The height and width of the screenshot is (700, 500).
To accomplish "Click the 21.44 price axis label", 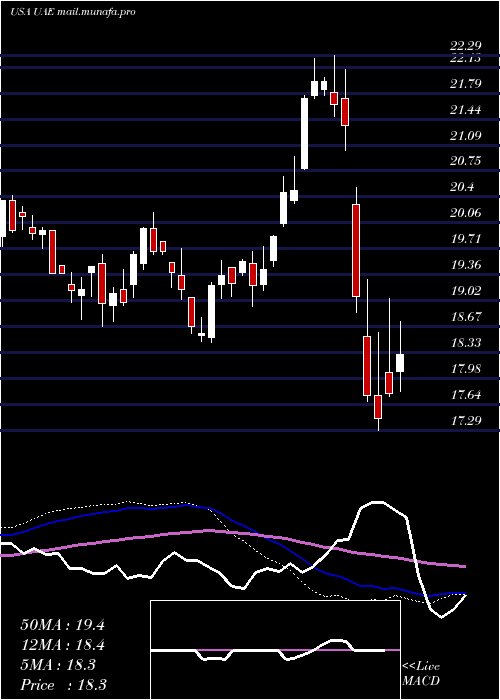I will click(x=466, y=109).
